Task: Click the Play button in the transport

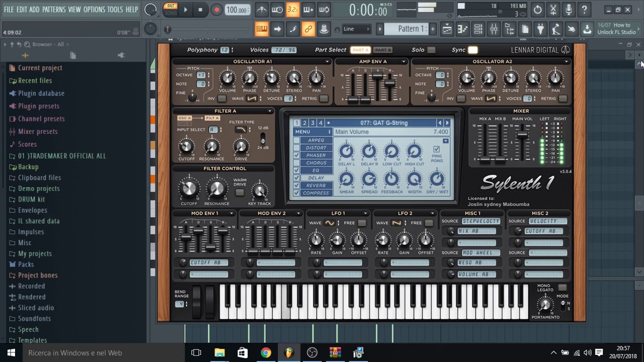Action: (x=185, y=10)
